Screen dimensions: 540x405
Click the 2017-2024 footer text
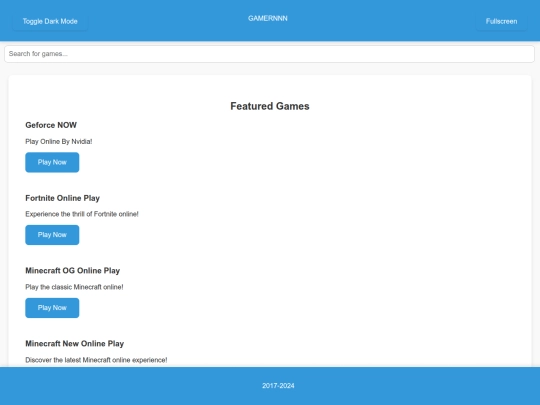click(278, 386)
